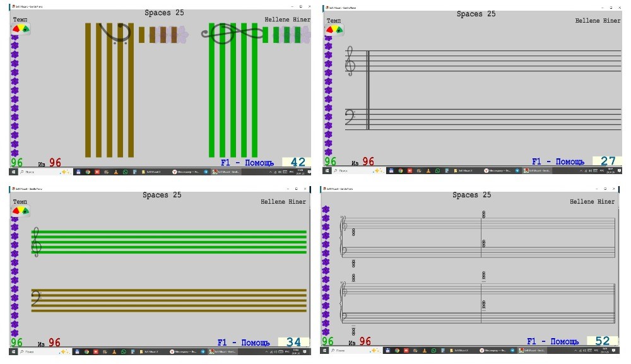Open WhatsApp from the taskbar below the 42 score
The height and width of the screenshot is (364, 631).
(124, 172)
